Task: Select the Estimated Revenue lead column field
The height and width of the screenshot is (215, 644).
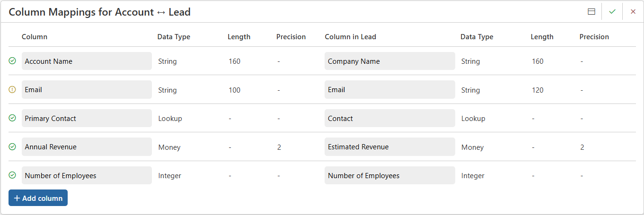Action: coord(389,147)
